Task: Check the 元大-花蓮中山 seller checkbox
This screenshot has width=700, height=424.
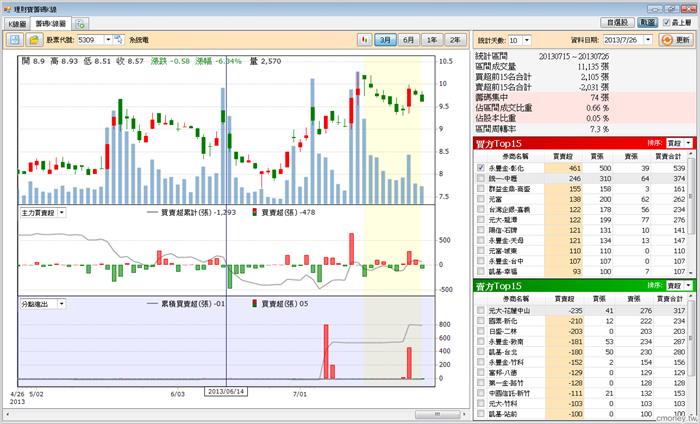Action: click(480, 310)
